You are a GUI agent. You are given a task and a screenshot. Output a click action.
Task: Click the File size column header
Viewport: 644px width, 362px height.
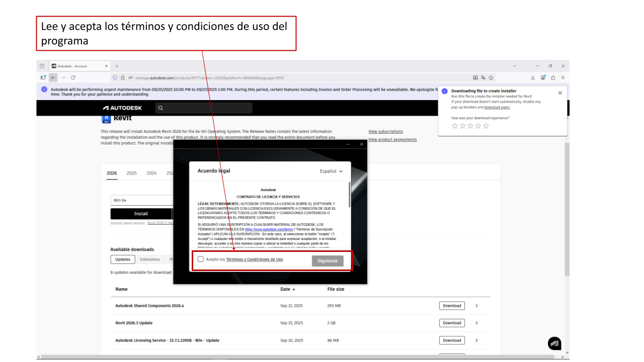tap(336, 289)
